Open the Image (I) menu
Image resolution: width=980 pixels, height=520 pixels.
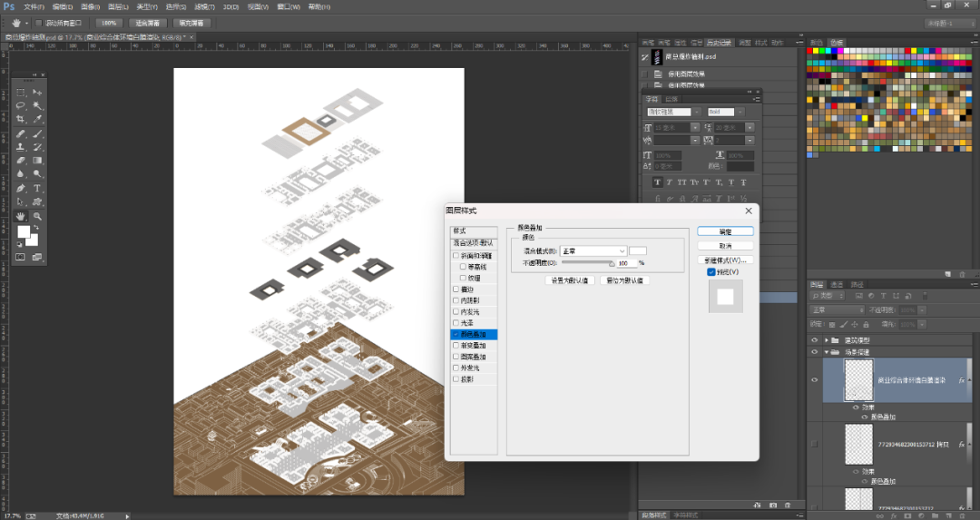point(90,7)
